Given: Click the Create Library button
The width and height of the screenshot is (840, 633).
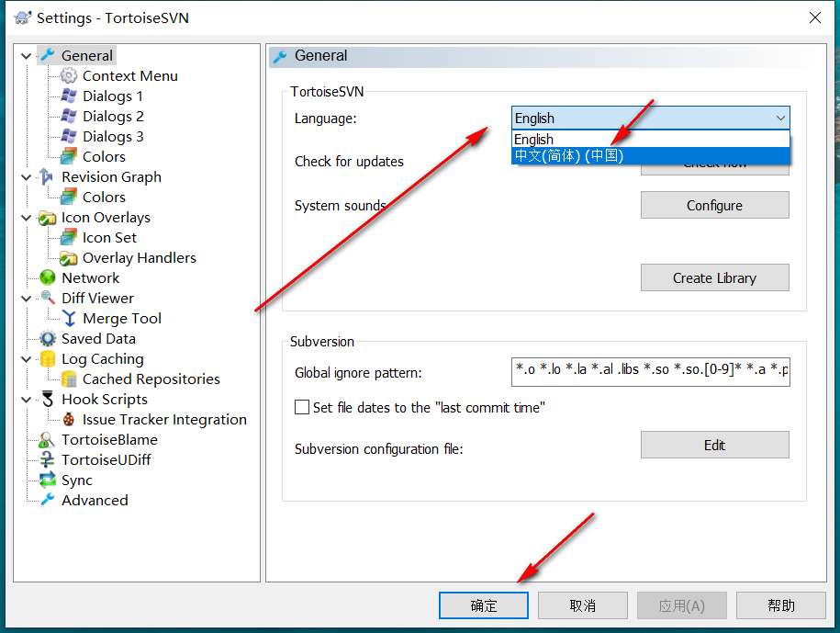Looking at the screenshot, I should pyautogui.click(x=714, y=277).
